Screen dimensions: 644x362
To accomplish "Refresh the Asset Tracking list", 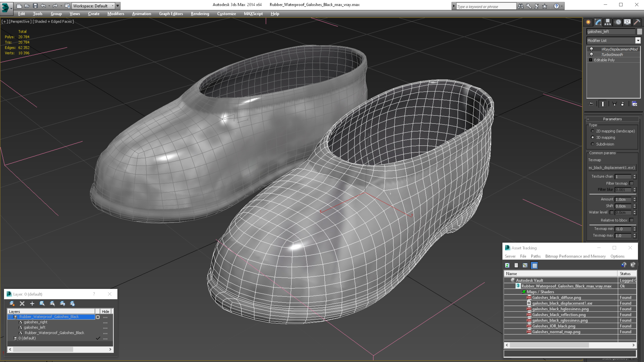I will coord(507,265).
